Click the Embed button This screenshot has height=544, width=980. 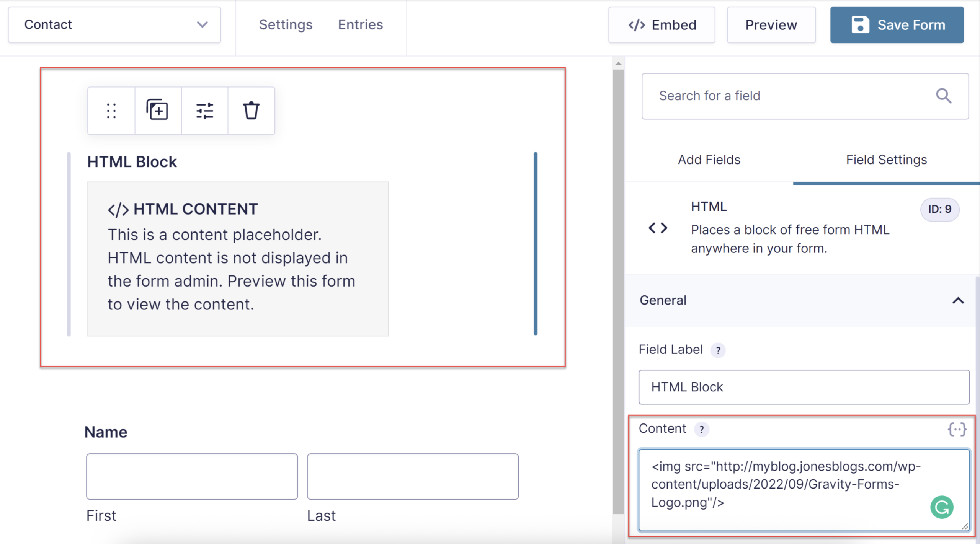[661, 25]
